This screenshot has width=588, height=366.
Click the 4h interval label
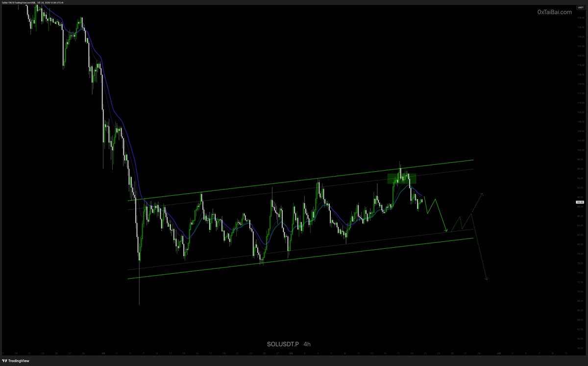(307, 343)
